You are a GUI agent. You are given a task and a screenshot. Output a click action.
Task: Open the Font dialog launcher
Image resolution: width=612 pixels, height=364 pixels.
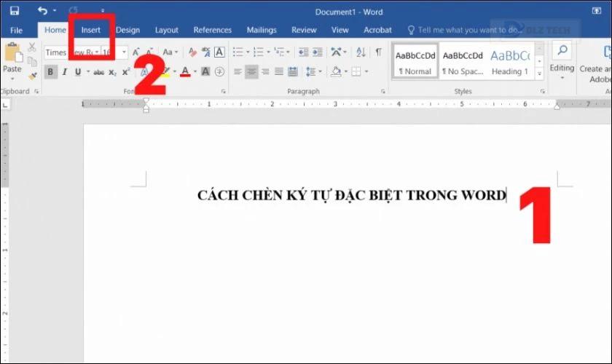[x=224, y=91]
